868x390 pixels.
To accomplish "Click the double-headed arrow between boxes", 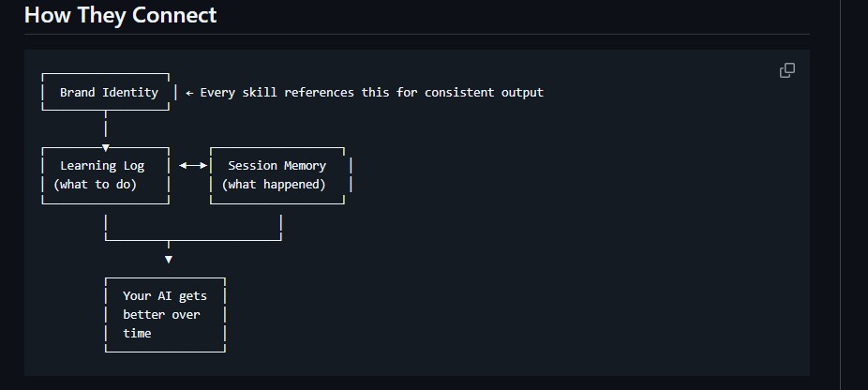I will tap(193, 165).
